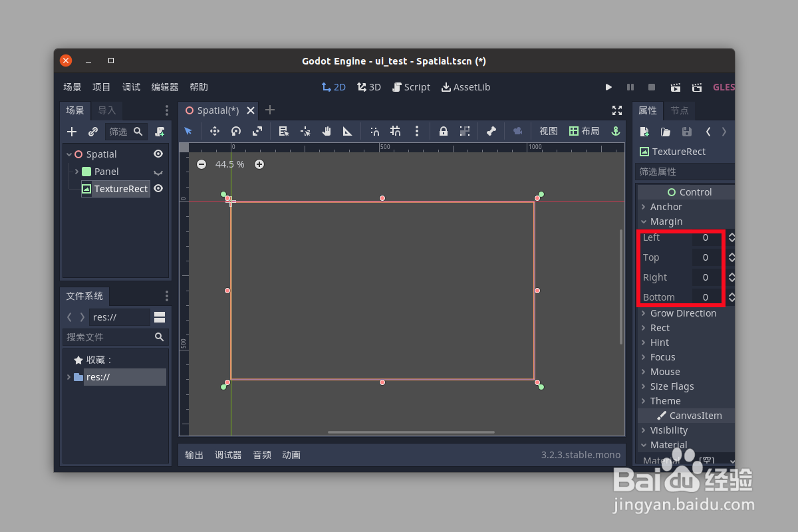The image size is (798, 532).
Task: Click the 筛选属性 filter properties field
Action: pos(685,172)
